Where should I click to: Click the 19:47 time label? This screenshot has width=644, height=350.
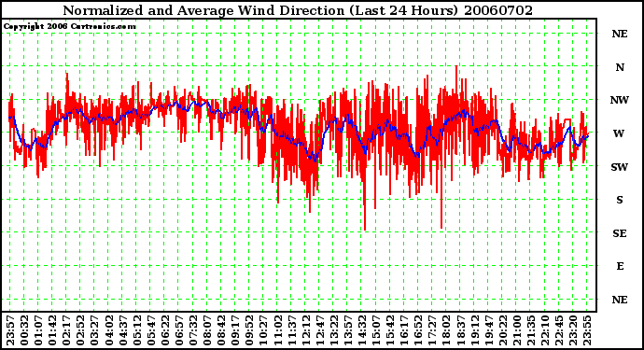(x=489, y=330)
